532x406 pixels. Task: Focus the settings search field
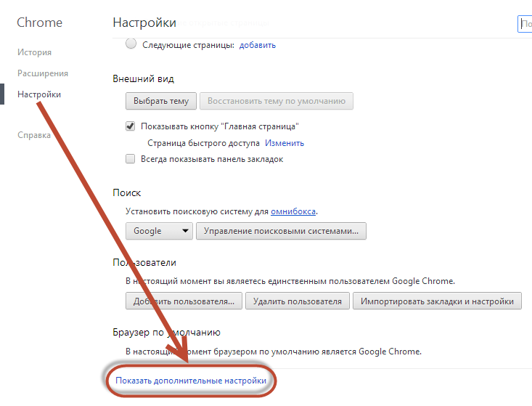(x=525, y=24)
